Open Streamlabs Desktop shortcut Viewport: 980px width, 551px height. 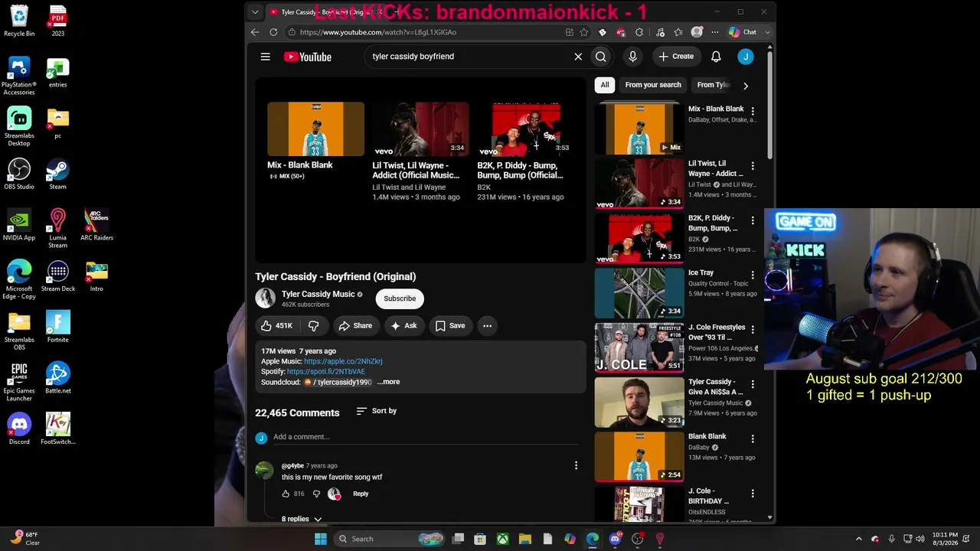[x=19, y=126]
